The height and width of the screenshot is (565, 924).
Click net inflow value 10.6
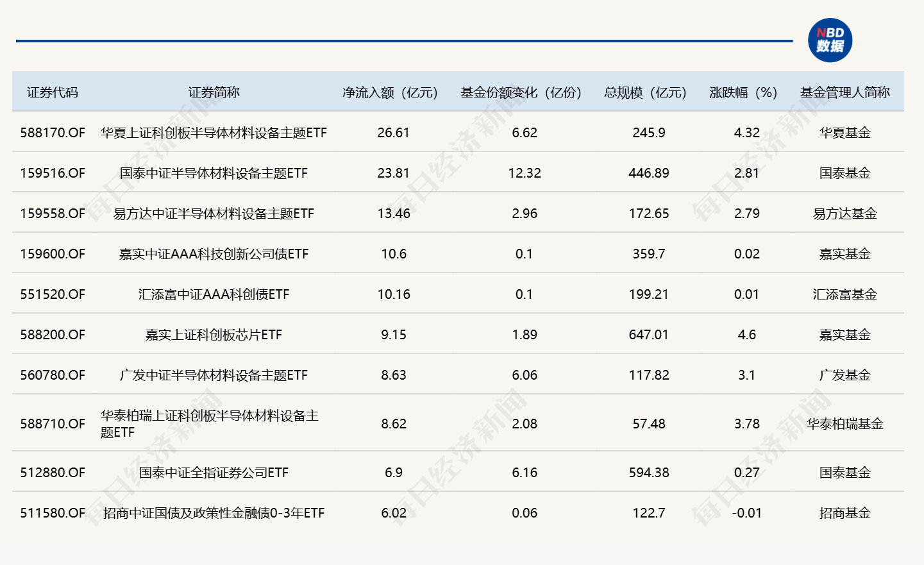pos(394,254)
